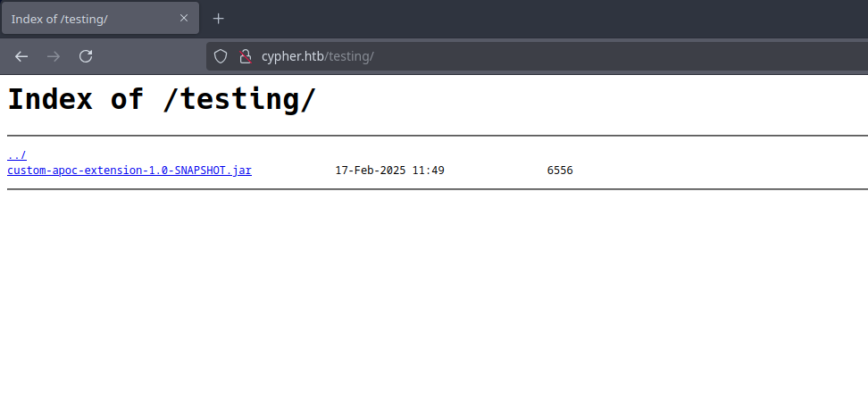
Task: Click the insecure connection padlock icon
Action: coord(245,56)
